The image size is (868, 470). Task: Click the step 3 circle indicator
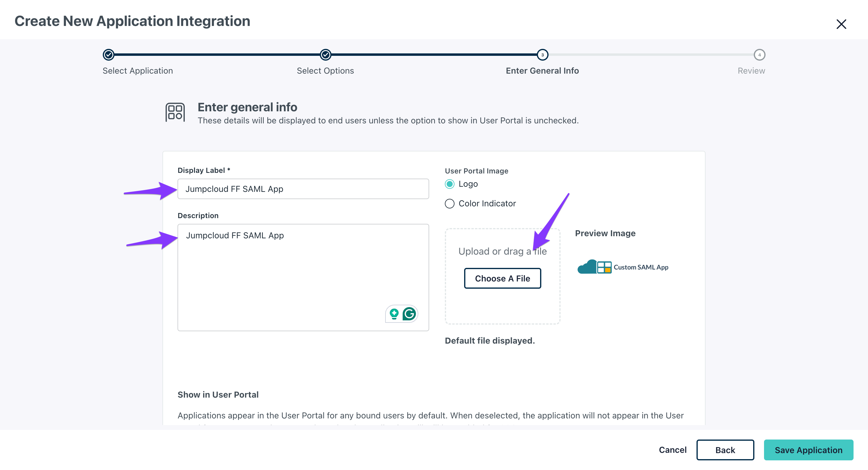(542, 55)
